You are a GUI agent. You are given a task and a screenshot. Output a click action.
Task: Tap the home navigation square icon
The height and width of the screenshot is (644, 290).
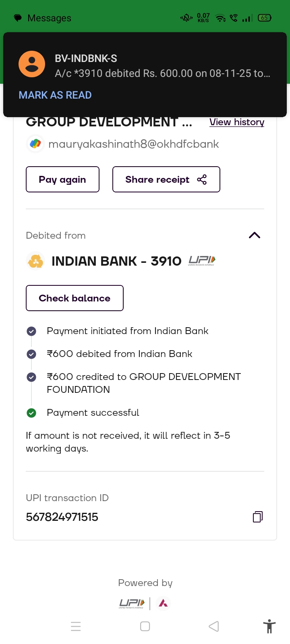[x=145, y=626]
